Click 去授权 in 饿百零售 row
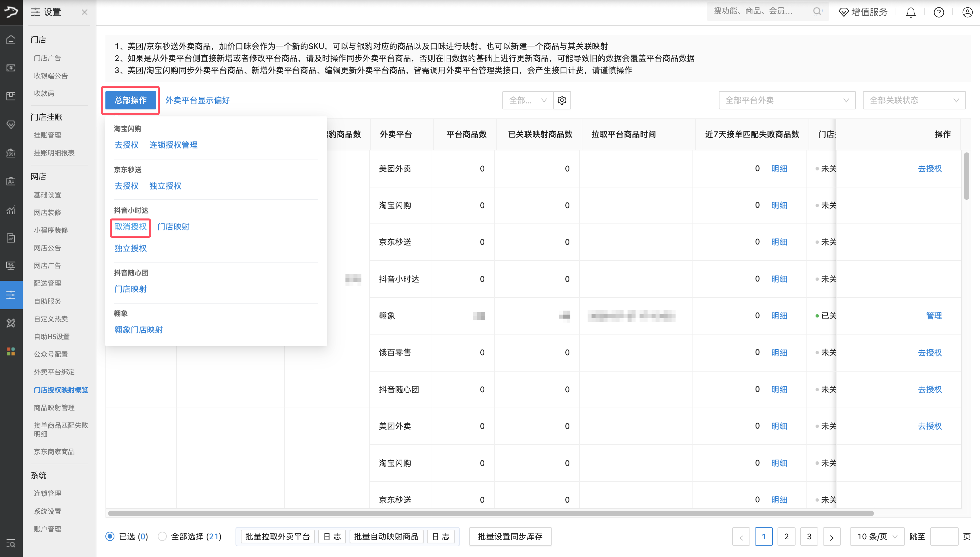The height and width of the screenshot is (557, 980). [930, 352]
